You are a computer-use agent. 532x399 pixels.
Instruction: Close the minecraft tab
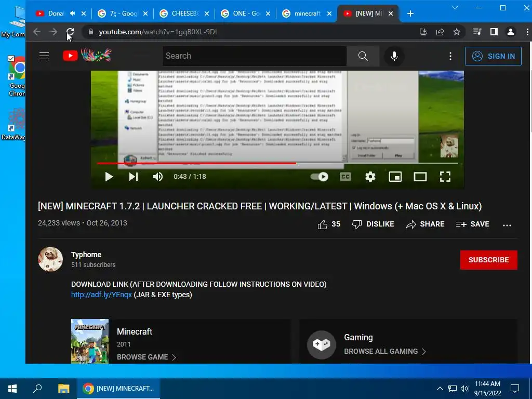(x=329, y=14)
